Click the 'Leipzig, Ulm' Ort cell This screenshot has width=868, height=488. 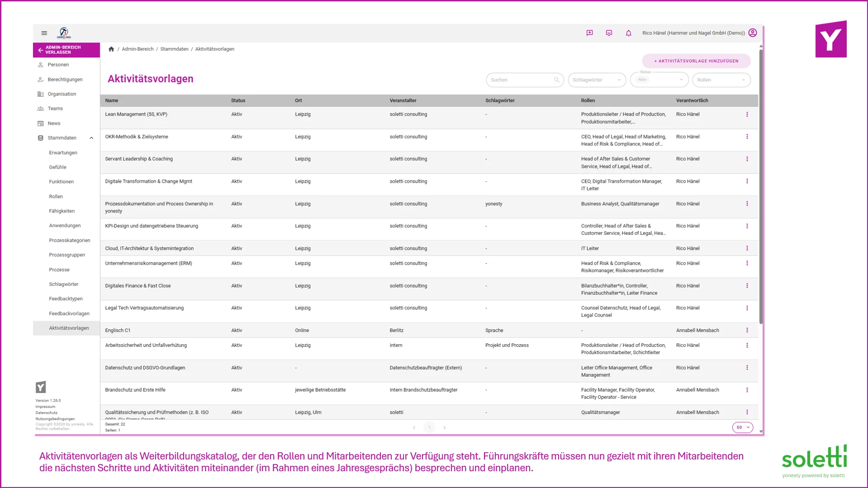(308, 412)
